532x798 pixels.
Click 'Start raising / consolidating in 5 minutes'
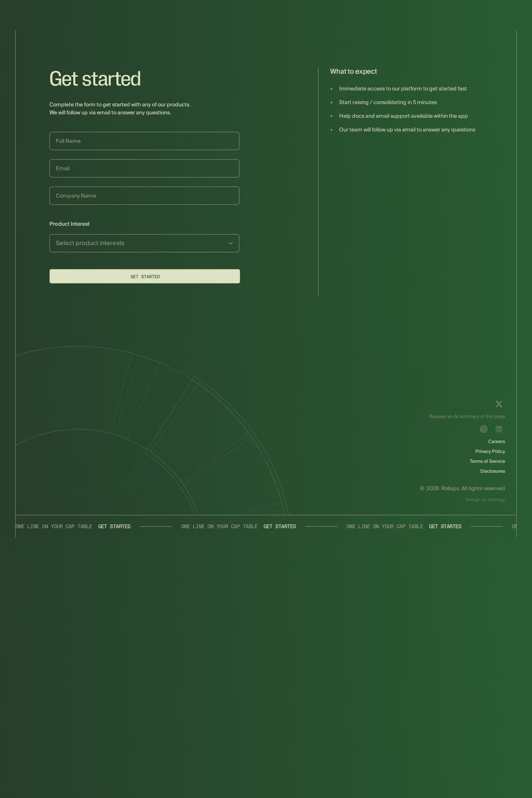[388, 102]
